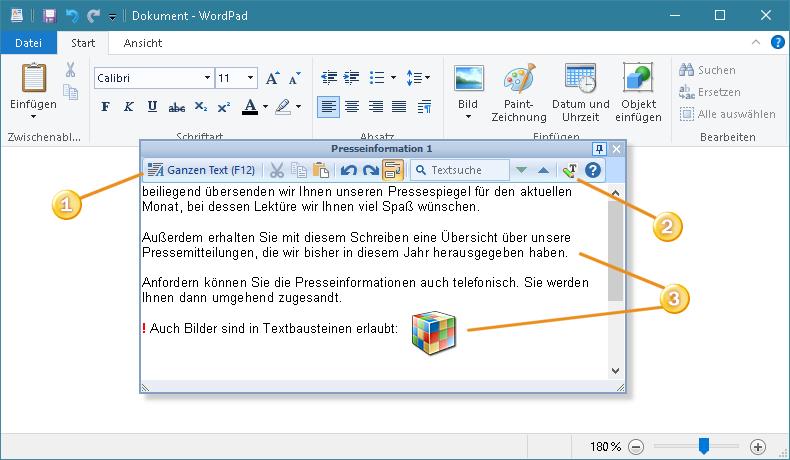Expand the font size dropdown
Image resolution: width=790 pixels, height=460 pixels.
pyautogui.click(x=249, y=78)
